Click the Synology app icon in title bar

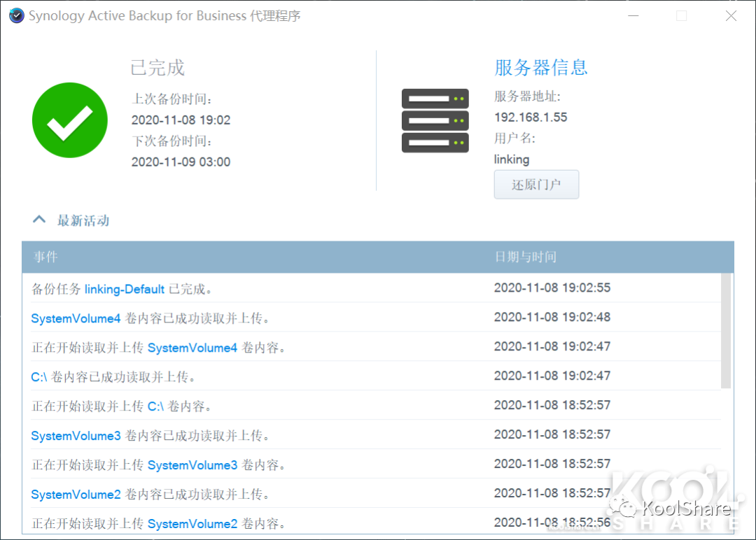pyautogui.click(x=16, y=15)
